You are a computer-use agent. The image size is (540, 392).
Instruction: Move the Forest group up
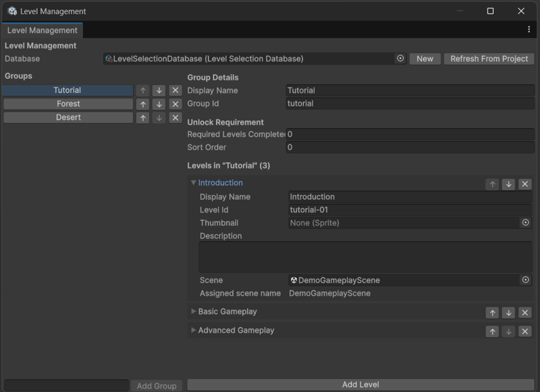coord(143,104)
